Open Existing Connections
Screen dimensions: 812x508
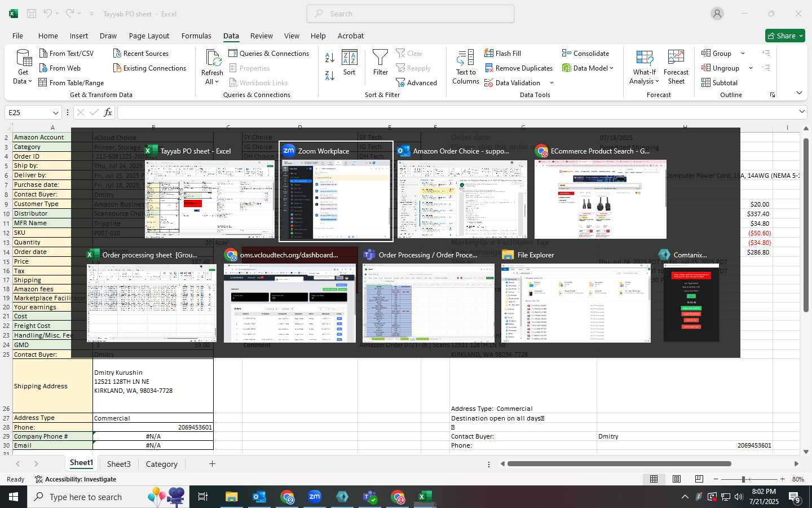tap(149, 68)
